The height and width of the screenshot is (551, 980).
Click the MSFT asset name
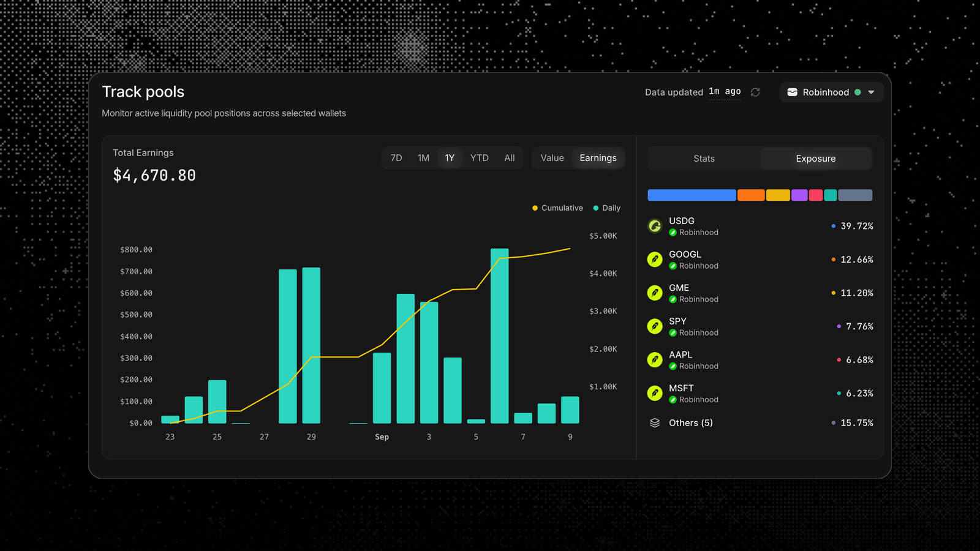[681, 388]
